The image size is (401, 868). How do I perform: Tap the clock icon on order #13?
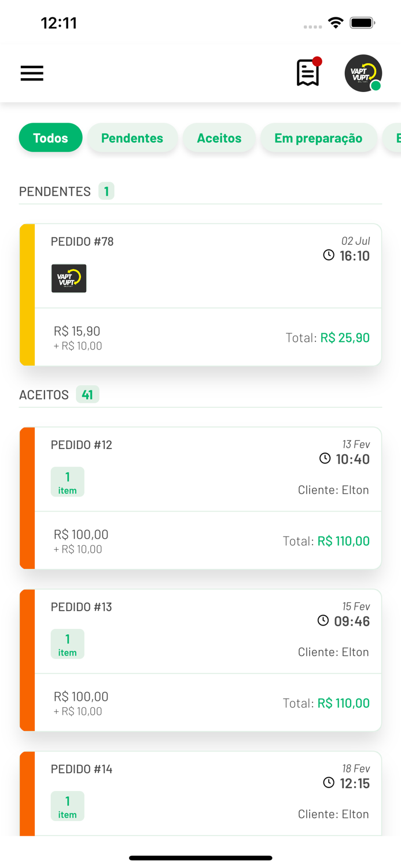click(323, 620)
